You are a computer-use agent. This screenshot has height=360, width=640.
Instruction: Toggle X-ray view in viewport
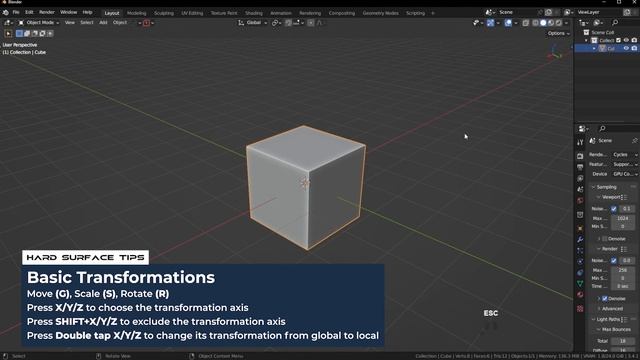[525, 23]
